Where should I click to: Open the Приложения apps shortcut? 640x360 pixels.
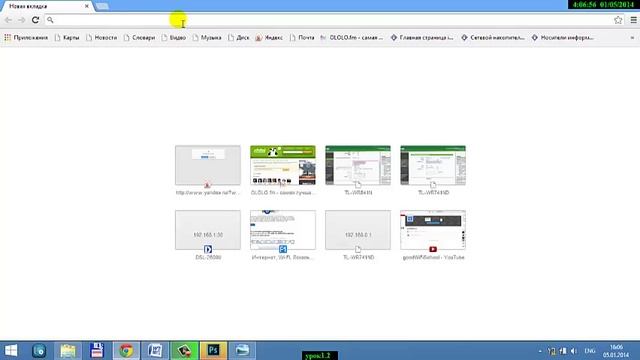(26, 38)
